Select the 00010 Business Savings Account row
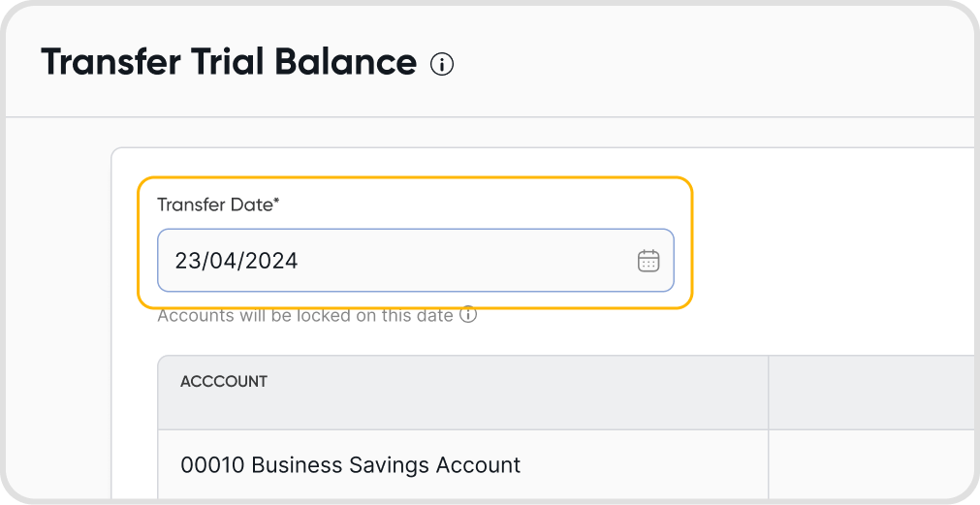 tap(350, 465)
